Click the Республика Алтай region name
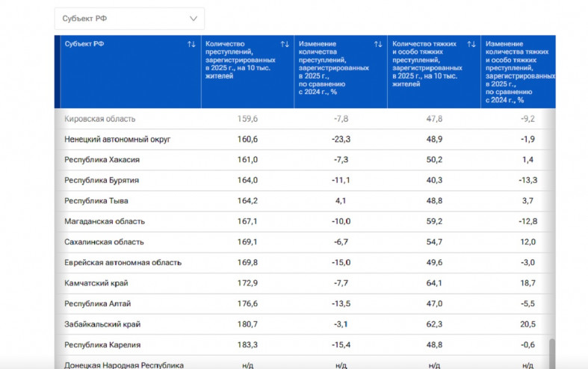Image resolution: width=588 pixels, height=369 pixels. [99, 304]
